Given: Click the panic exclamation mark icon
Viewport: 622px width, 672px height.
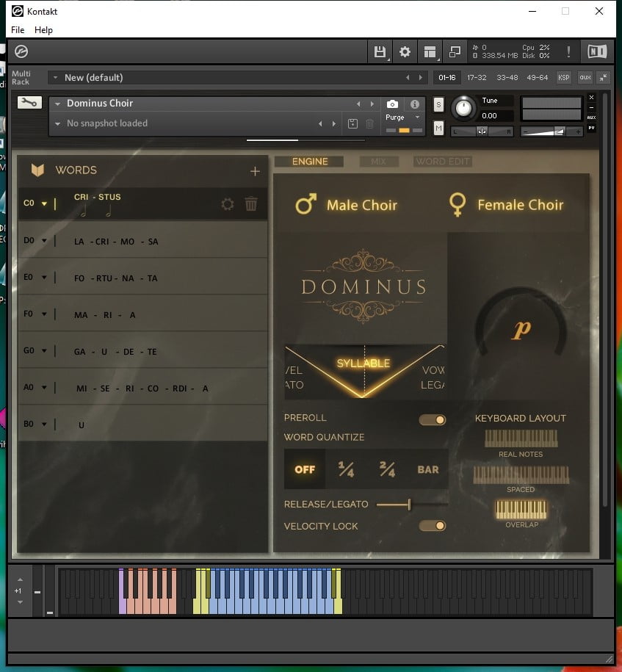Looking at the screenshot, I should point(568,52).
